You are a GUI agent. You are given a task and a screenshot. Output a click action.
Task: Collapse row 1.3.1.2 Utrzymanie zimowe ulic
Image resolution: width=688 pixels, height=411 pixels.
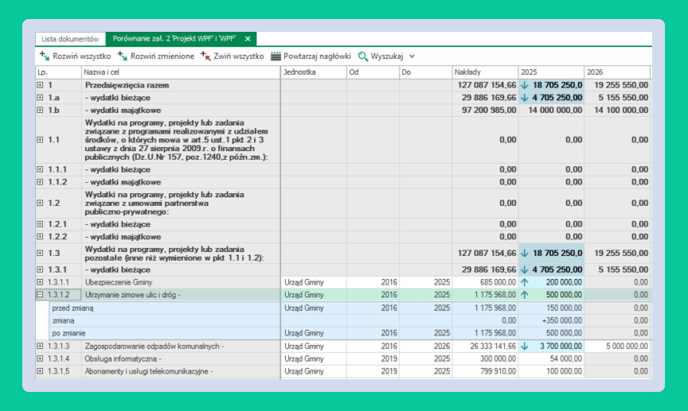pyautogui.click(x=40, y=295)
